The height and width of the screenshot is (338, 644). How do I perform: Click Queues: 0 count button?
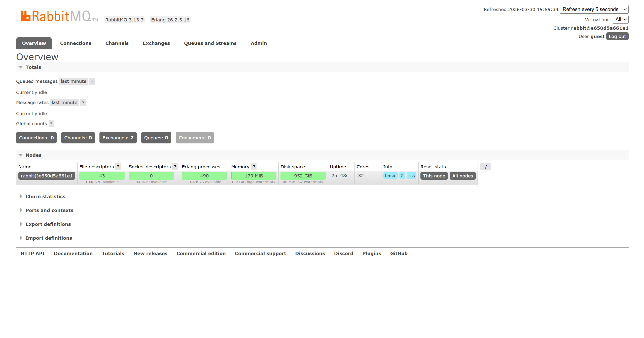(156, 138)
